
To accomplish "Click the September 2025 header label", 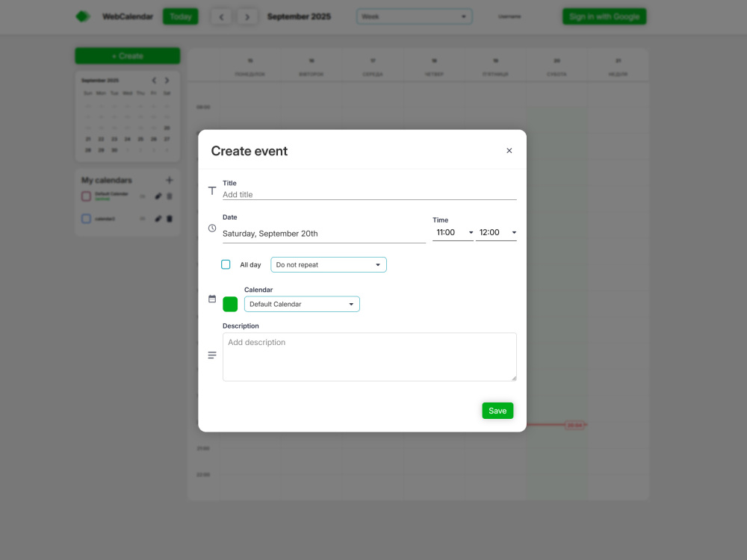I will 299,16.
